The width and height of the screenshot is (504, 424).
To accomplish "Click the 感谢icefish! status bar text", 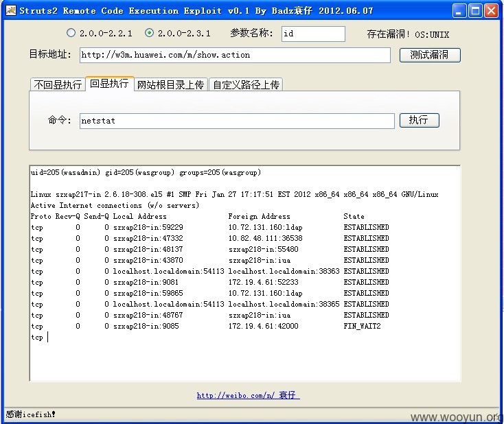I will tap(30, 414).
